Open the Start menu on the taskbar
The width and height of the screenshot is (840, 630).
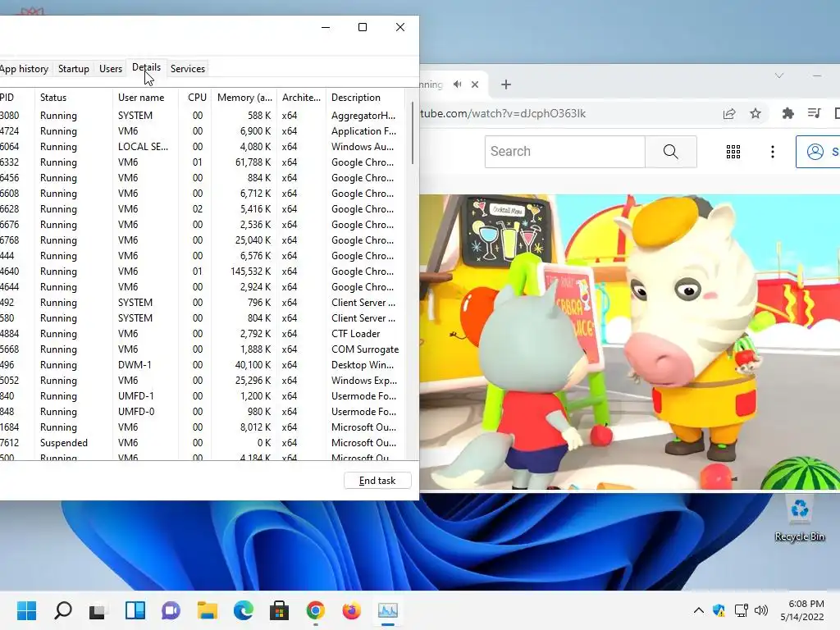tap(26, 610)
